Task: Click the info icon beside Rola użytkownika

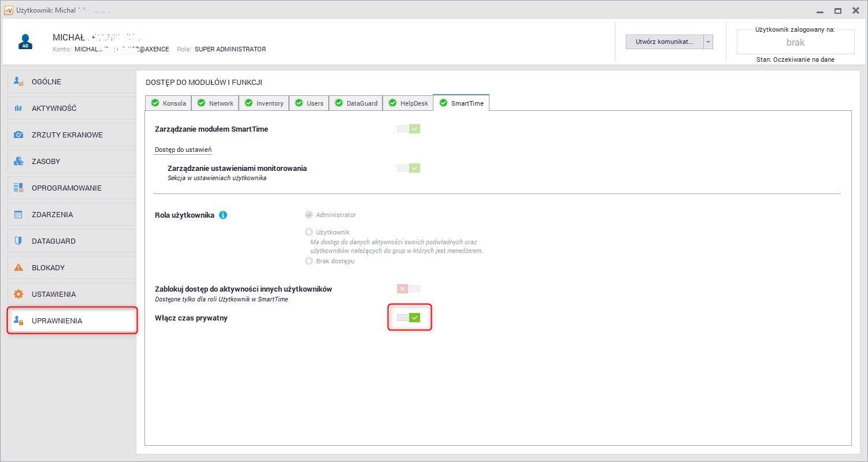Action: tap(223, 215)
